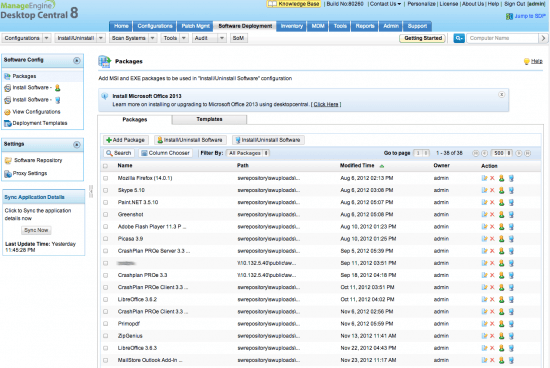Click the sidebar collapse handle
550x368 pixels.
coord(91,191)
